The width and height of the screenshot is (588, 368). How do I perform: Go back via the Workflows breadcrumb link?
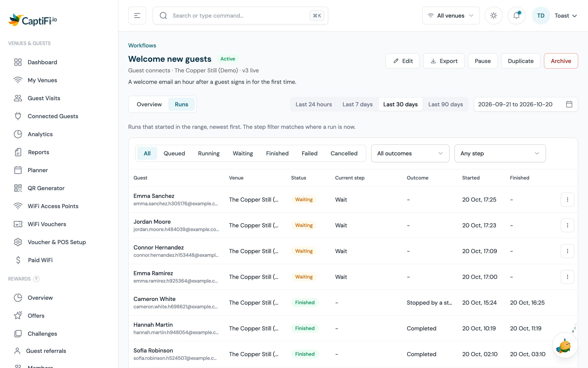pos(142,46)
